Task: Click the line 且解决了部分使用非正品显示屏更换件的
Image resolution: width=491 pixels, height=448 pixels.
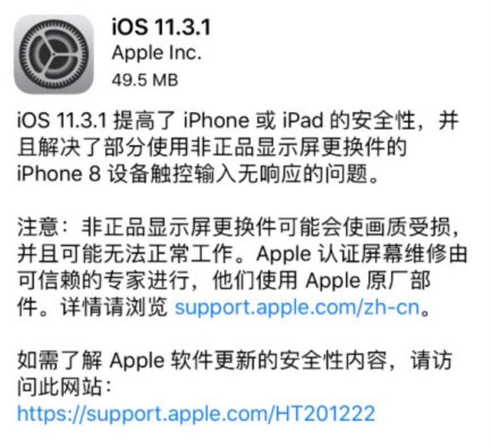Action: [x=212, y=147]
